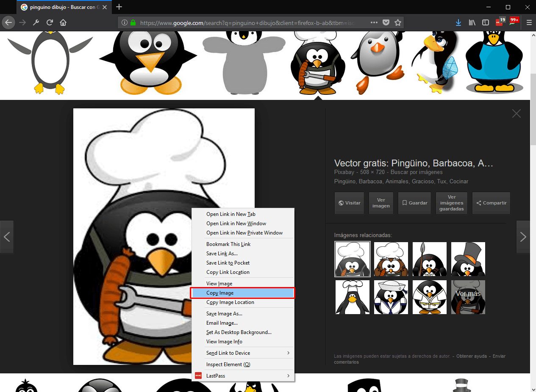Reload the page with the toolbar refresh icon
Screen dimensions: 536x392
tap(50, 22)
